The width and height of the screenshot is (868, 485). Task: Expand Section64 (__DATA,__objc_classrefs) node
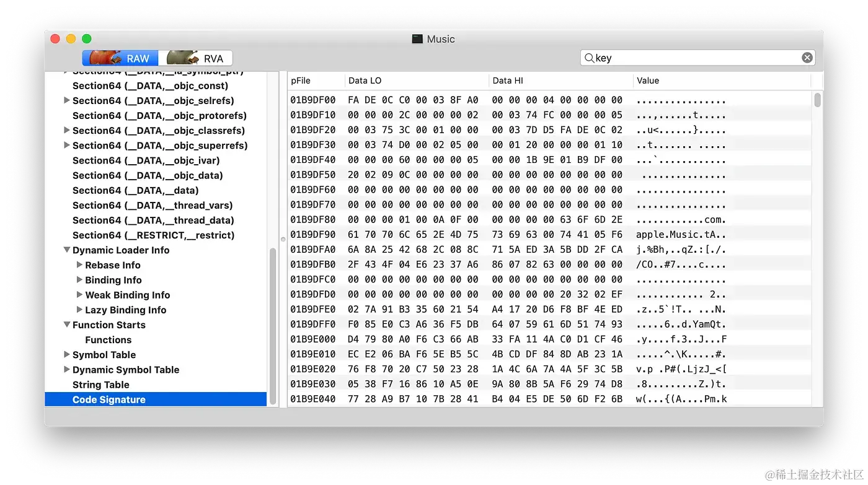[67, 130]
